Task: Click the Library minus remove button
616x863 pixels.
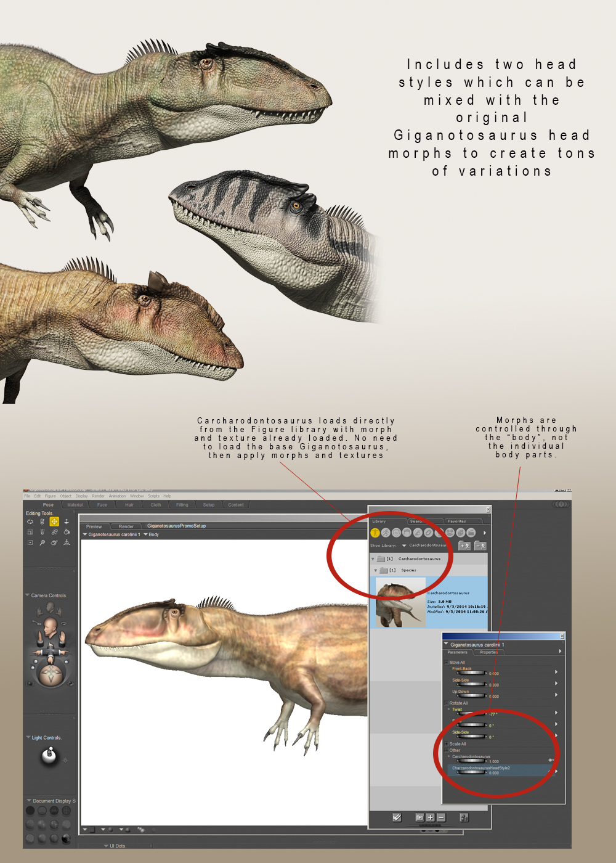Action: coord(441,817)
